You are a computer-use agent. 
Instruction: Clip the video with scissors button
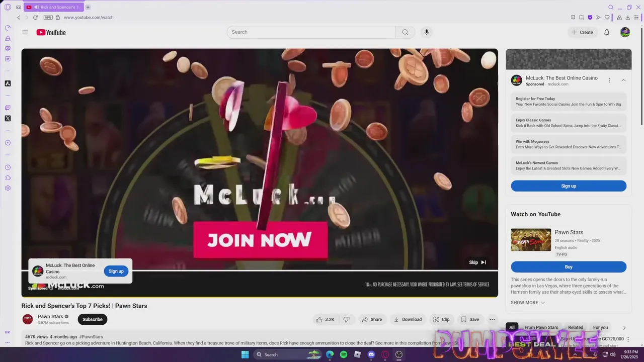tap(441, 319)
